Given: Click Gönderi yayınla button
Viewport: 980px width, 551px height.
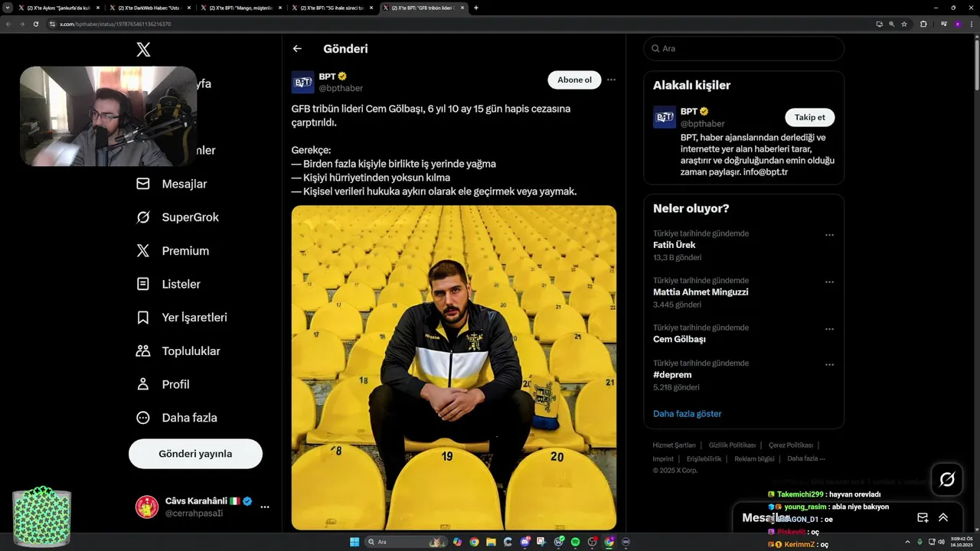Looking at the screenshot, I should (195, 454).
